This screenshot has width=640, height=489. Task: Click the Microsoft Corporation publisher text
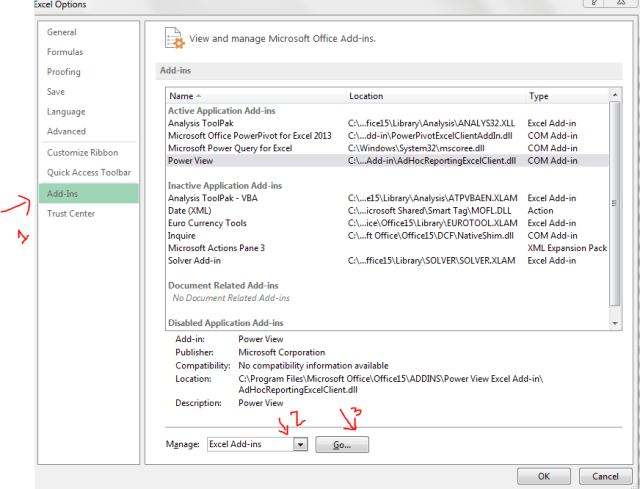[x=282, y=352]
